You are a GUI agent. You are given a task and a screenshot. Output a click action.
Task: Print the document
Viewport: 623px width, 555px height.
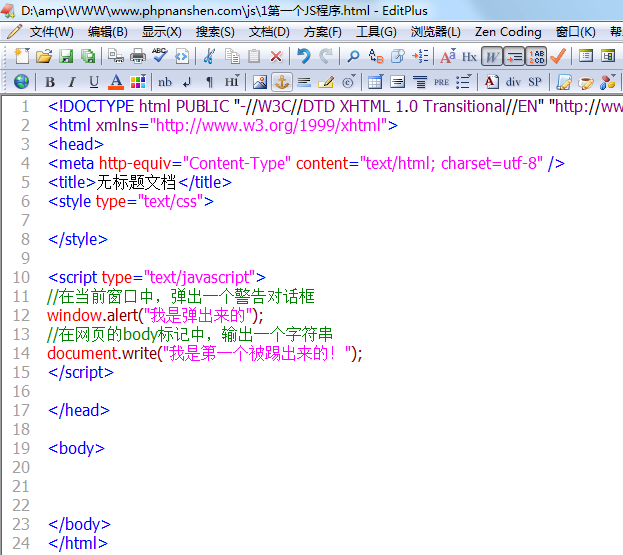(137, 56)
